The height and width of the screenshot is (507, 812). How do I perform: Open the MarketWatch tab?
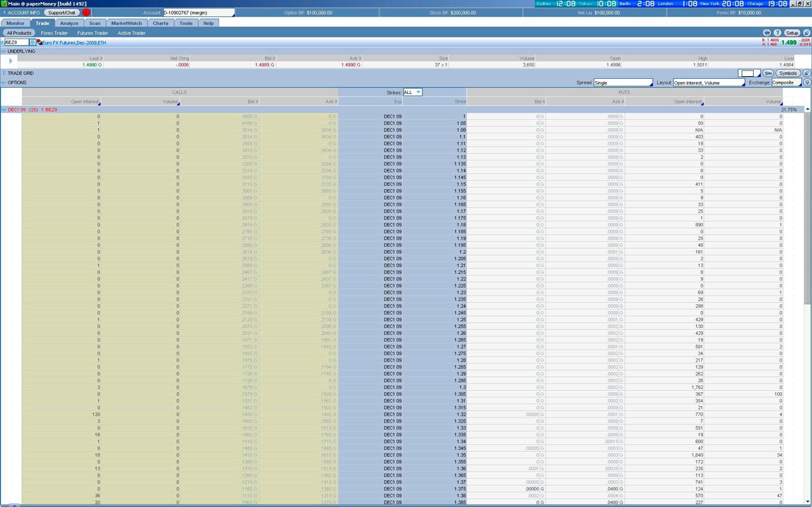[x=127, y=23]
